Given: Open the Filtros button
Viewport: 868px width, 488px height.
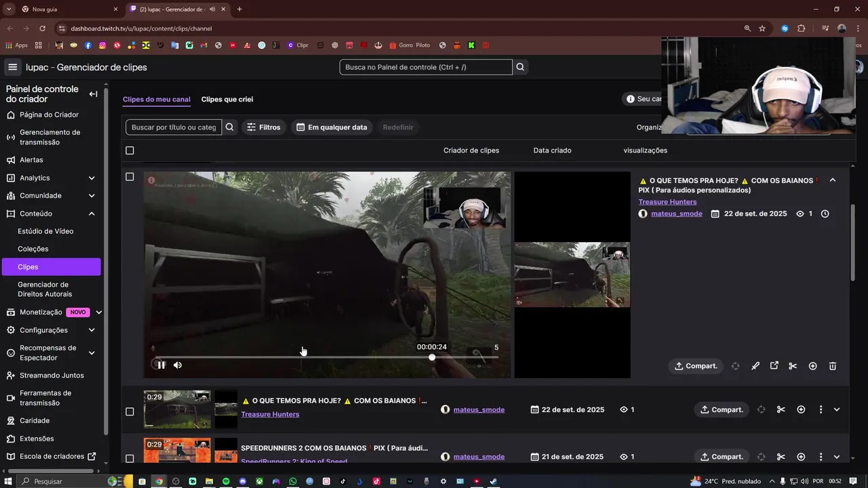Looking at the screenshot, I should [263, 127].
